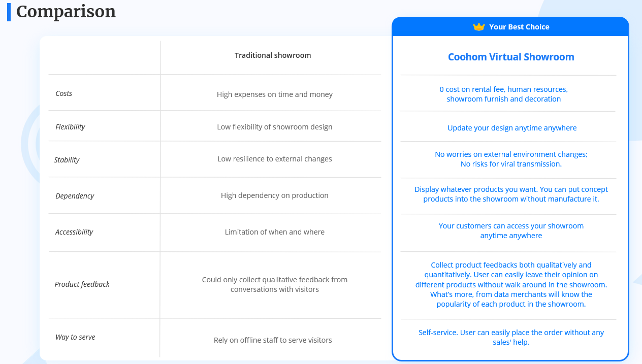Click the Stability row label
This screenshot has width=642, height=364.
(x=67, y=160)
